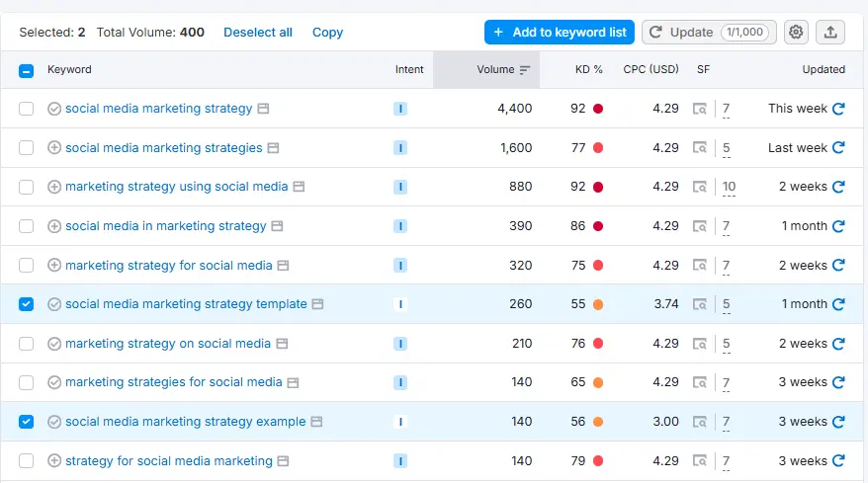Click the refresh icon for 'social media marketing strategies'
The height and width of the screenshot is (483, 868).
tap(838, 148)
